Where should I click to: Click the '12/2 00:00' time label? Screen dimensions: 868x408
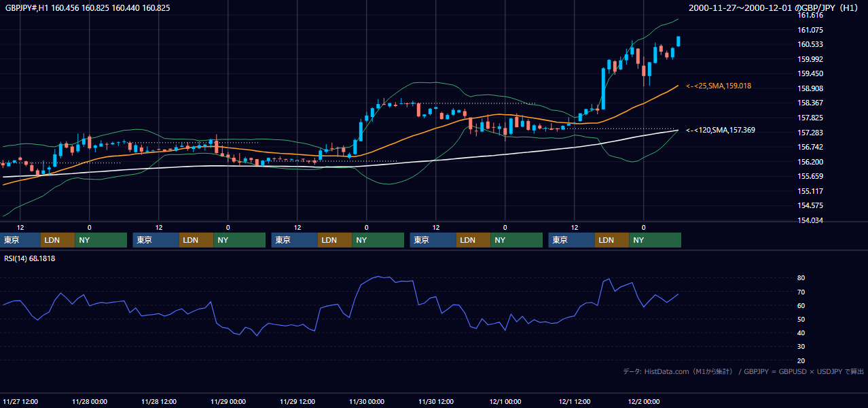[x=643, y=401]
